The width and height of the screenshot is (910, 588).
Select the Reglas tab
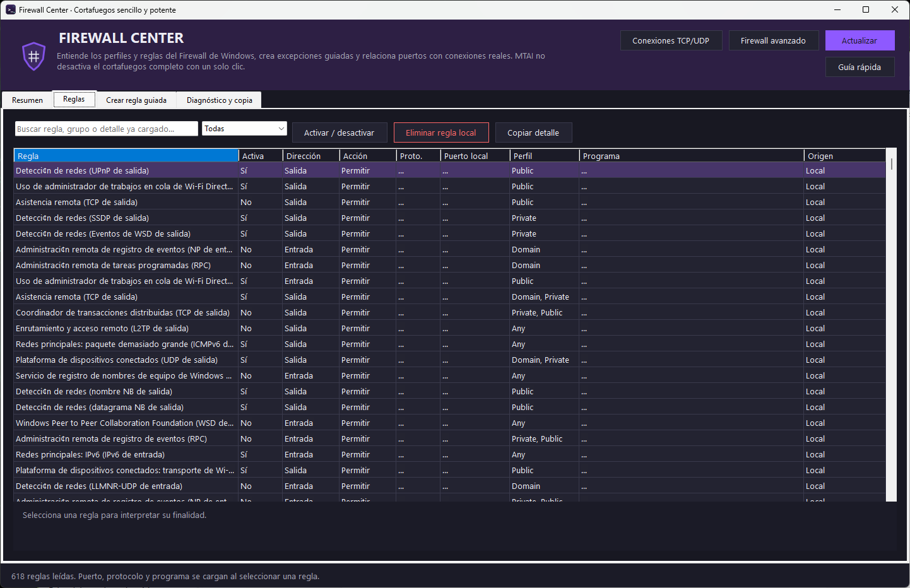pos(74,99)
